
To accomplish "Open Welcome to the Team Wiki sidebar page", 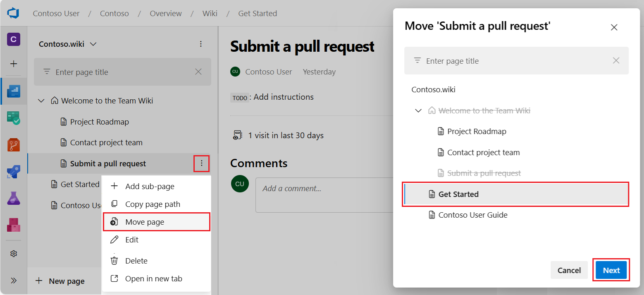I will tap(107, 101).
